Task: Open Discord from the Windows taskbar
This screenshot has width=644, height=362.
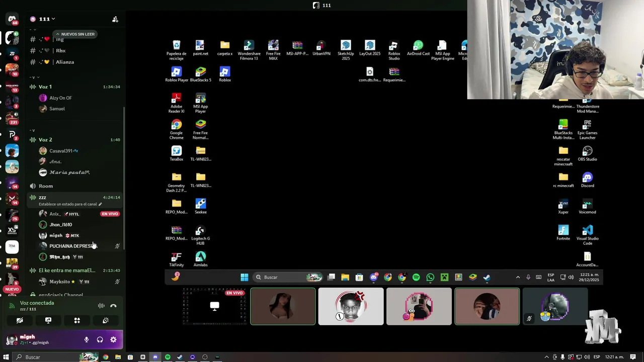Action: click(155, 357)
